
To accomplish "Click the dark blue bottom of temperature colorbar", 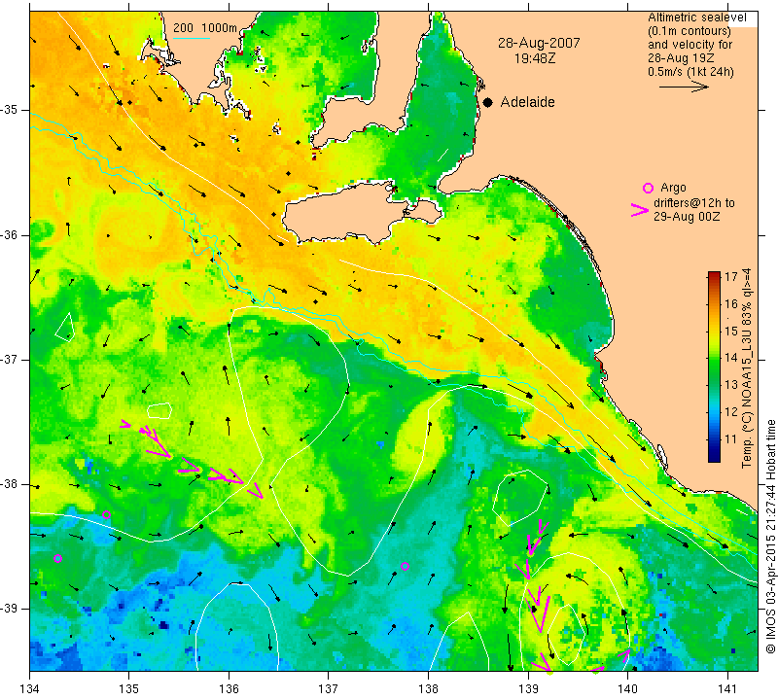I will (714, 457).
